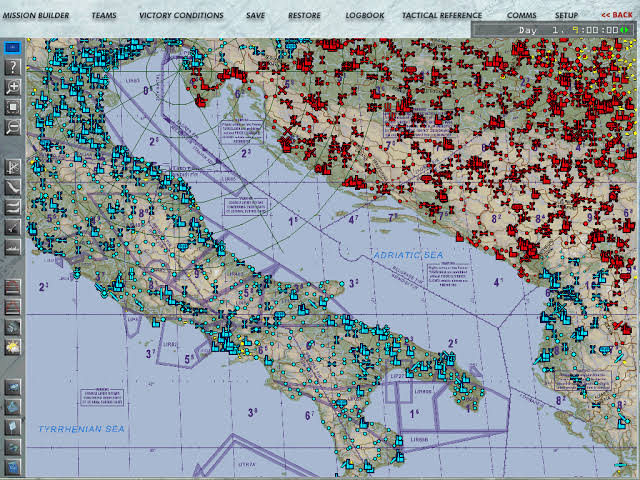Click the Restore menu item
The height and width of the screenshot is (480, 640).
pos(304,16)
